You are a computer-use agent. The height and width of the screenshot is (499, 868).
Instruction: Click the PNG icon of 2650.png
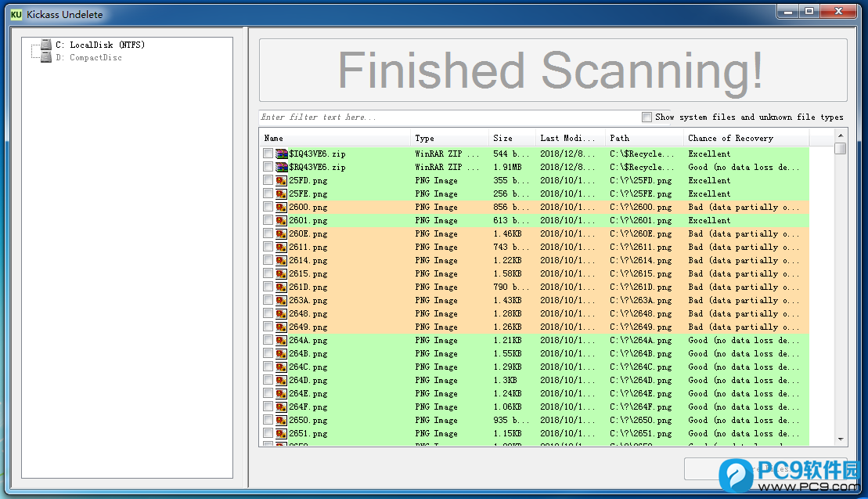tap(282, 421)
